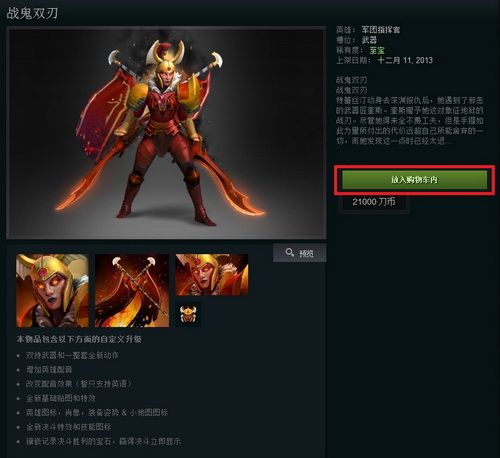
Task: Open the 预览 preview button
Action: point(300,253)
